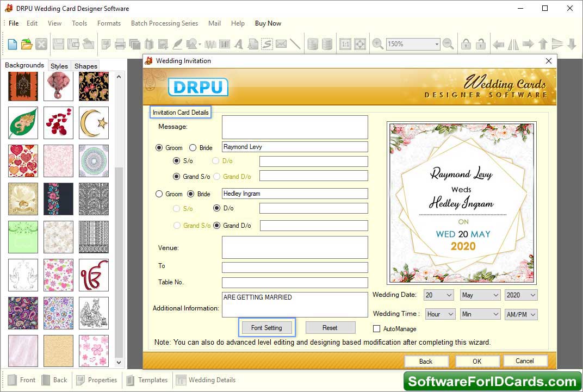Open the AM/PM dropdown
Image resolution: width=583 pixels, height=392 pixels.
pos(521,314)
